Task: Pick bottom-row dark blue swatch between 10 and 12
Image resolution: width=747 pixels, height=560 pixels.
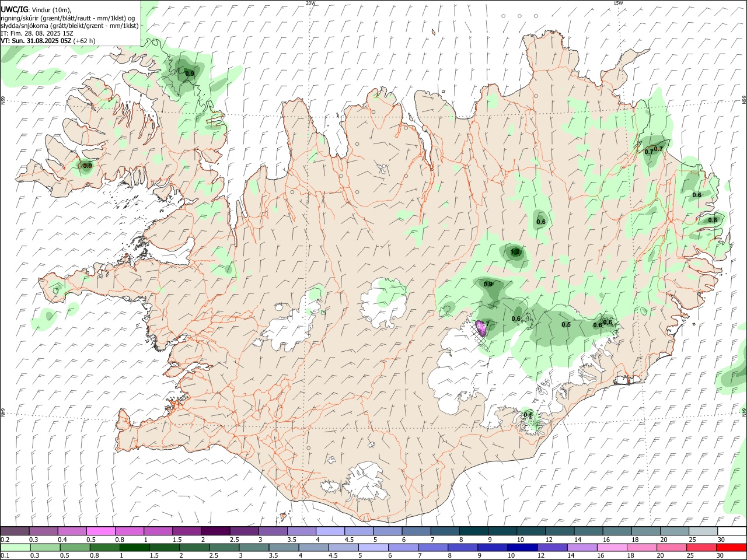Action: click(522, 547)
